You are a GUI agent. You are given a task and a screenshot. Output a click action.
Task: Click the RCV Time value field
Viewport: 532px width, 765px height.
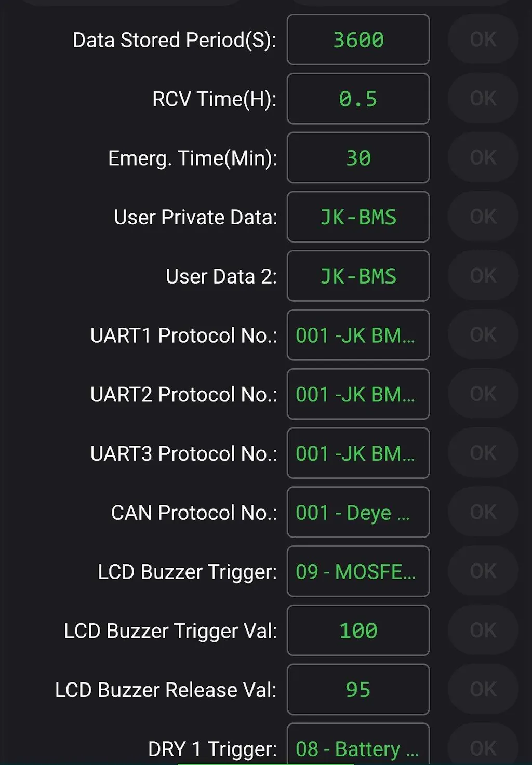358,99
